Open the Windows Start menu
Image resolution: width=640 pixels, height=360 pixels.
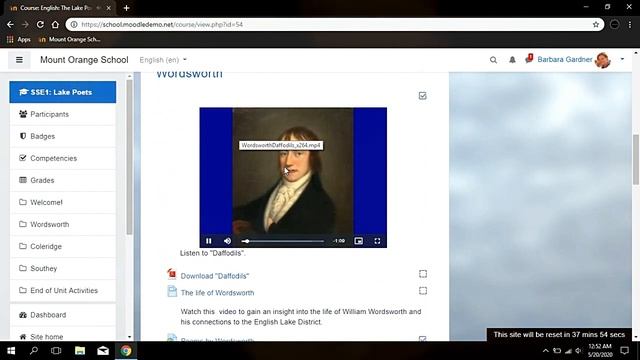(11, 351)
